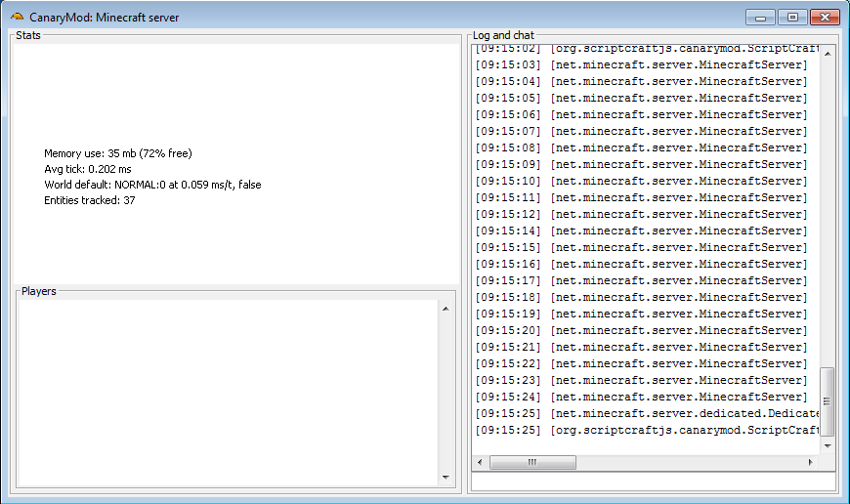Select the log line at 09:15:08
Screen dimensions: 850x504
coord(641,147)
